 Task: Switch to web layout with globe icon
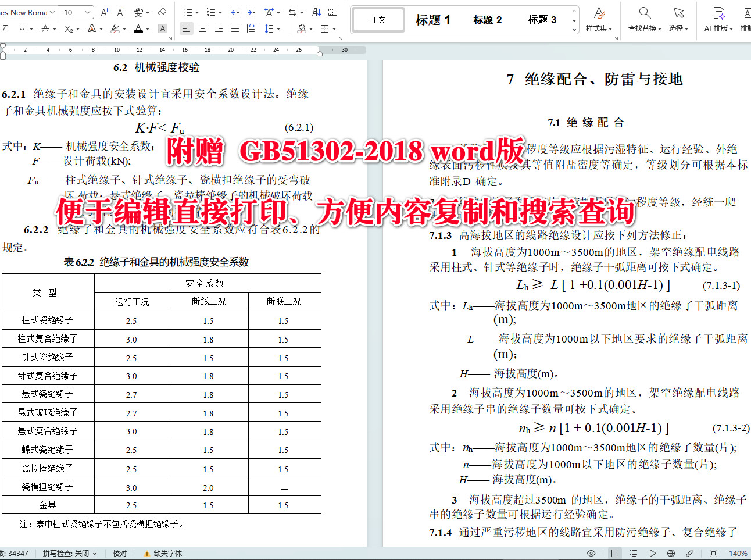coord(670,553)
